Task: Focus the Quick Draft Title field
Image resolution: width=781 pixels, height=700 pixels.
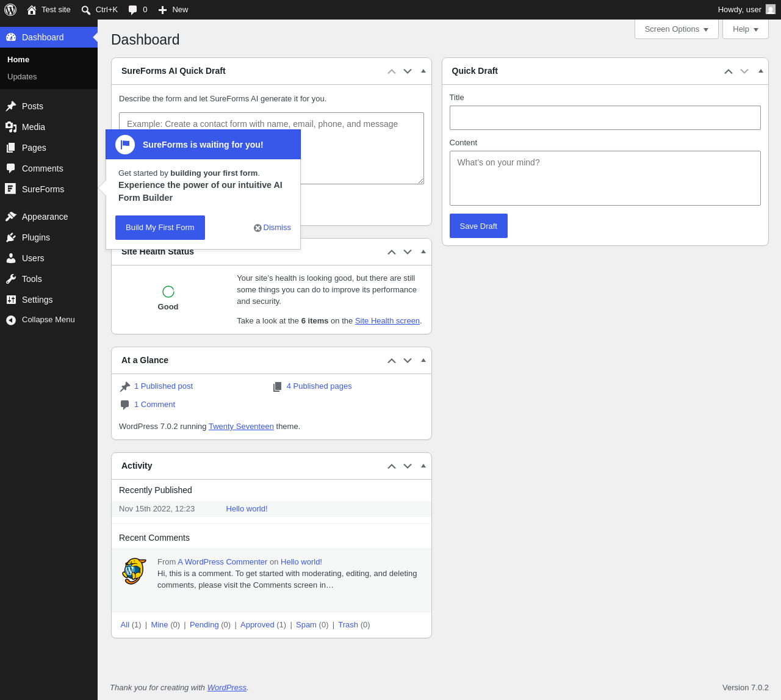Action: coord(605,118)
